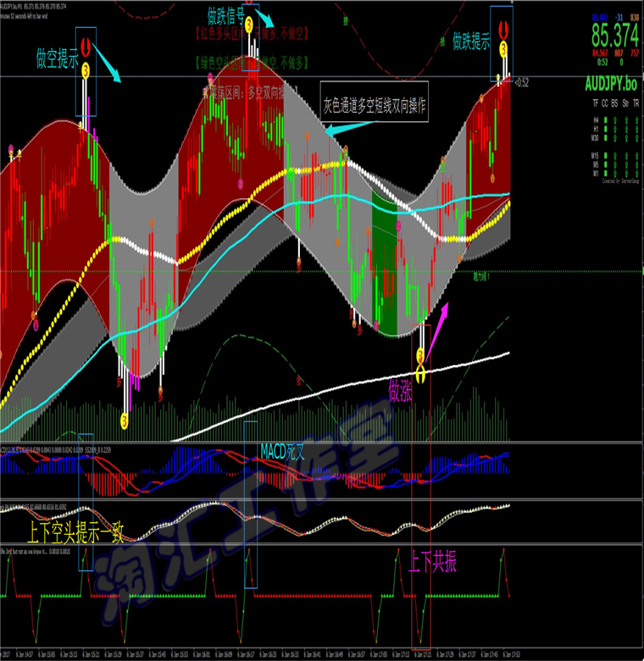Click the yellow 3 marker at 做跌信号
The width and height of the screenshot is (644, 661).
pos(249,25)
